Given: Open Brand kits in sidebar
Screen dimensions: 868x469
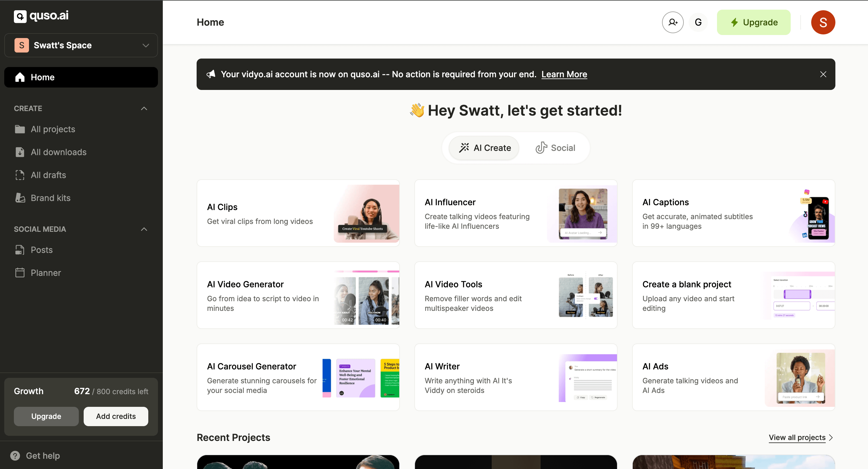Looking at the screenshot, I should [50, 198].
